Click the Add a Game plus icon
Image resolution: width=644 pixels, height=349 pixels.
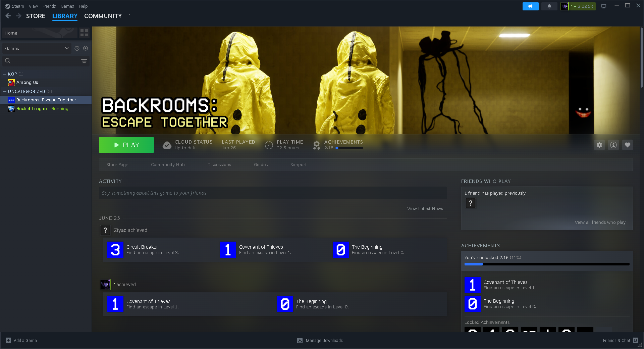(8, 340)
